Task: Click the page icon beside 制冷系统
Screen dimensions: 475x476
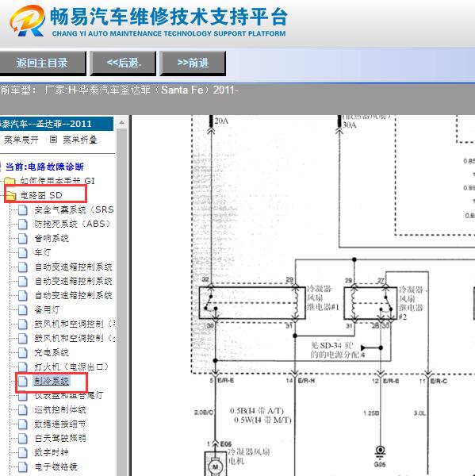Action: 23,381
